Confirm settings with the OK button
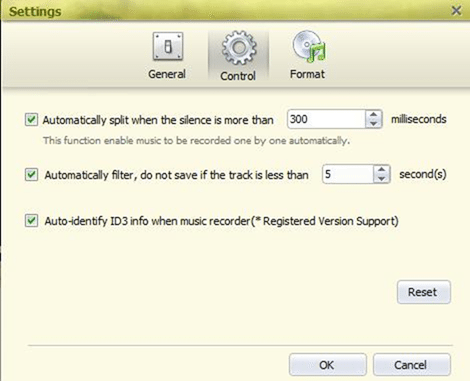This screenshot has height=381, width=470. [x=328, y=365]
